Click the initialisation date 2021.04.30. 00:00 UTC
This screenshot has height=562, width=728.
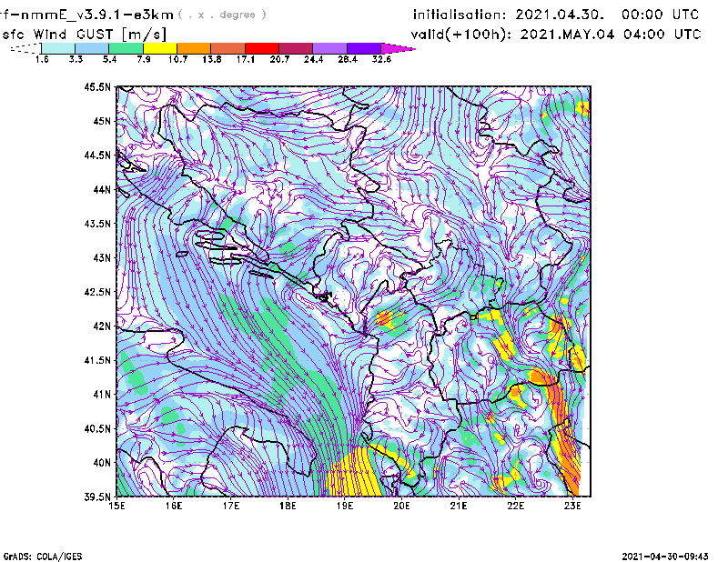(x=556, y=15)
